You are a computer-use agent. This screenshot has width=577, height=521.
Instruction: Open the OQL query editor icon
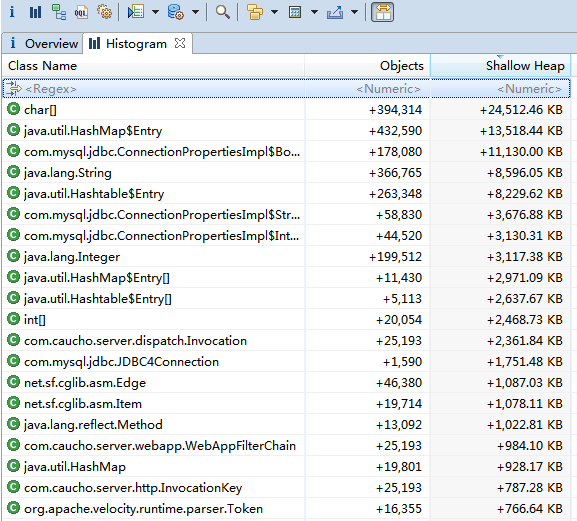(x=81, y=13)
